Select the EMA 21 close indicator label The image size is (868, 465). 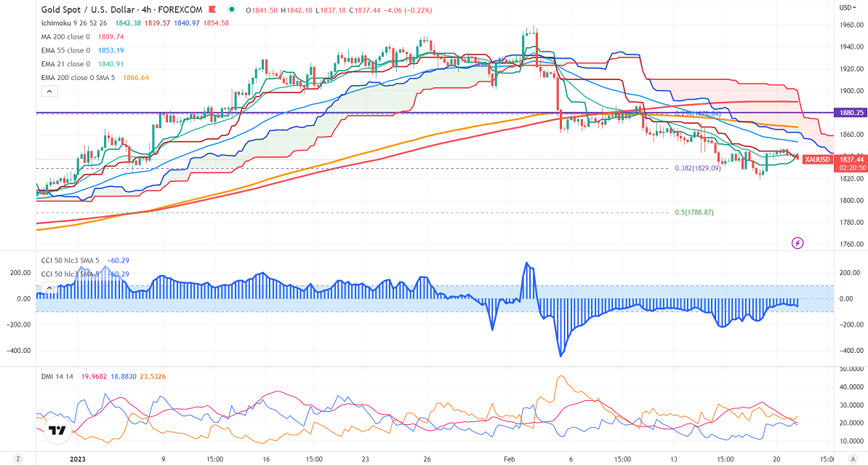(66, 64)
